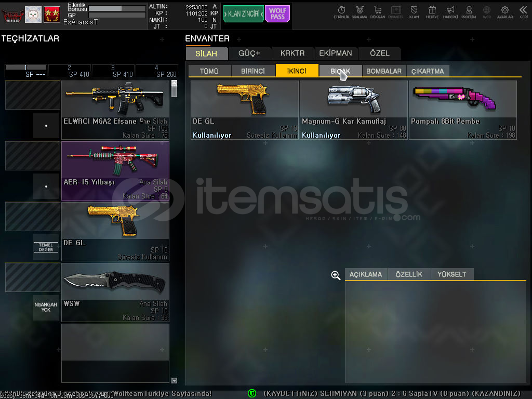This screenshot has height=399, width=532.
Task: Click the Etkinlik Bonusu progress bar
Action: click(117, 8)
